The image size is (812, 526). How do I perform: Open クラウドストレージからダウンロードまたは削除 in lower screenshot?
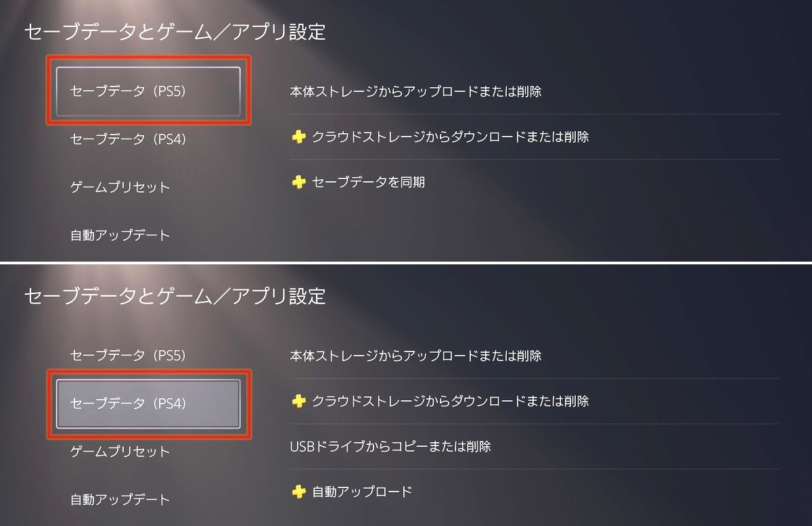[x=450, y=402]
